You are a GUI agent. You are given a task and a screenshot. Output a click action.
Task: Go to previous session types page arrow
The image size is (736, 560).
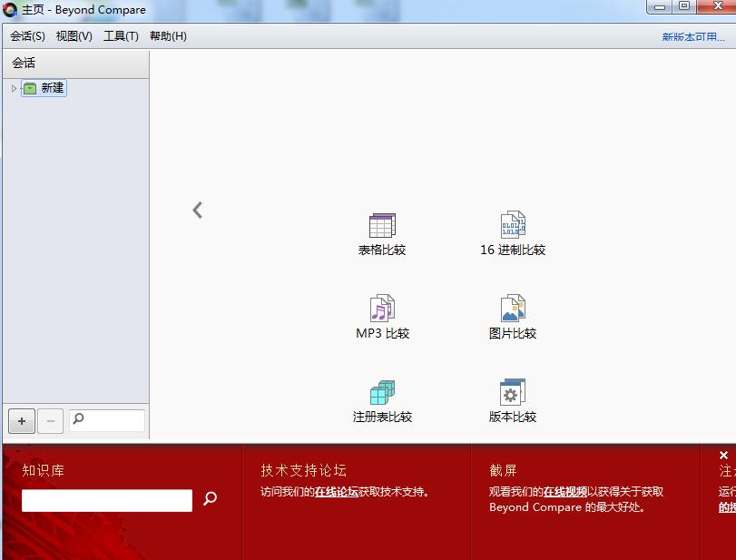pyautogui.click(x=198, y=210)
